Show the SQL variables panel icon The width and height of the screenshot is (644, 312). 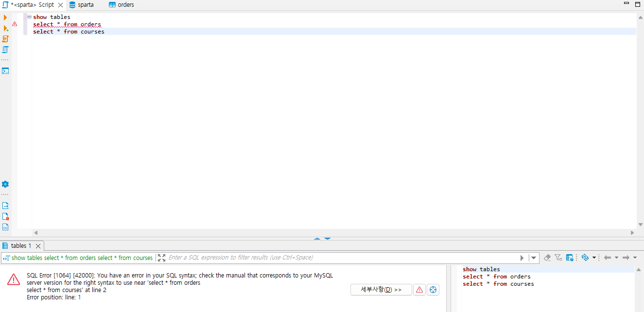coord(5,227)
